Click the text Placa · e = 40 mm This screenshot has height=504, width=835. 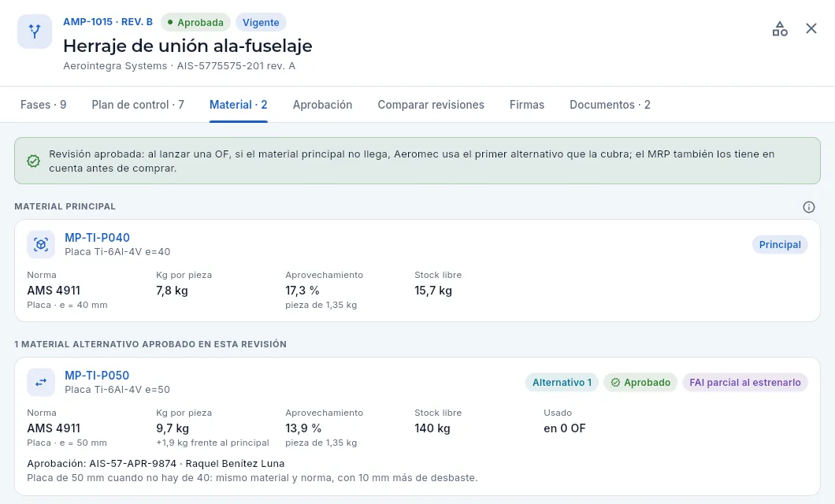point(68,305)
